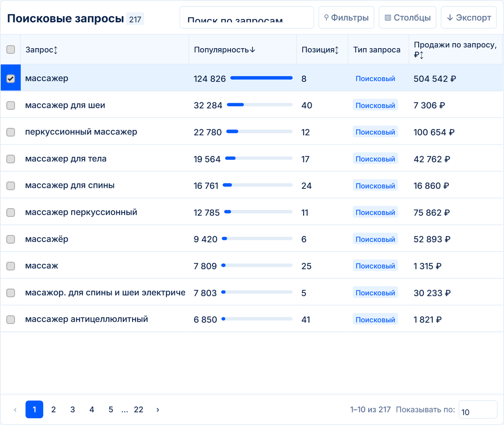Click the 1–10 из 217 range text

[370, 409]
